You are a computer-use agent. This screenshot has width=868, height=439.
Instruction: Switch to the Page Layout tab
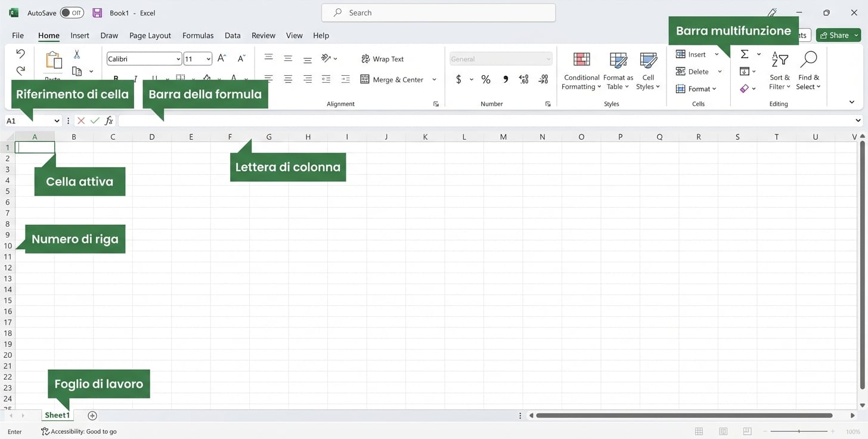click(x=150, y=35)
